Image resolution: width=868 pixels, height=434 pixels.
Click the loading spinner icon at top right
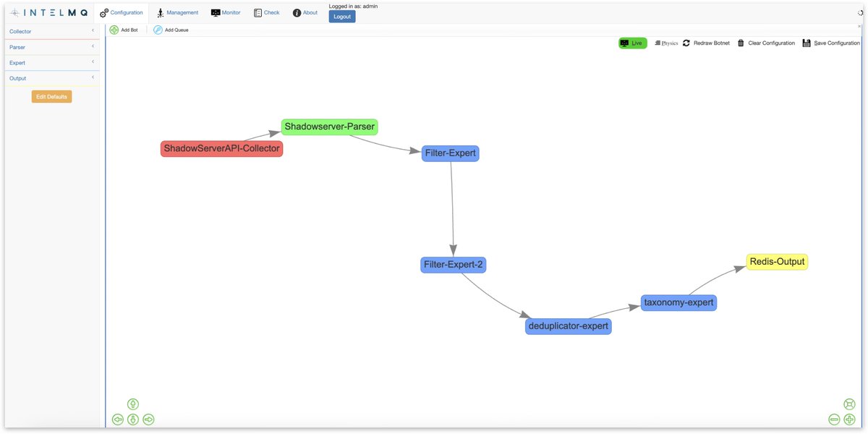pos(860,13)
